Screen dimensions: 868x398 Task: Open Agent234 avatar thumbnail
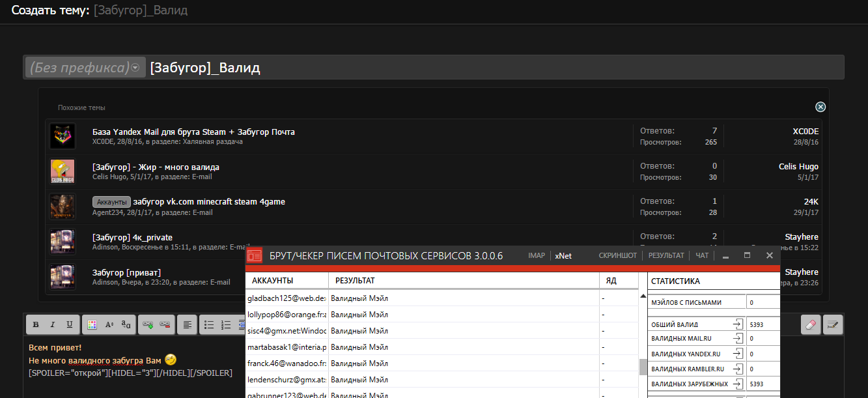[x=63, y=206]
